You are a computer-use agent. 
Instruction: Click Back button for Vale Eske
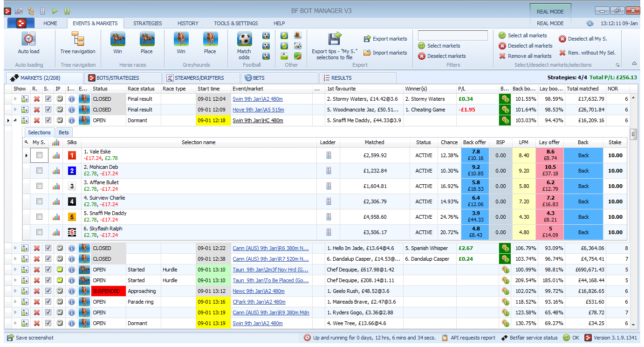click(x=583, y=155)
